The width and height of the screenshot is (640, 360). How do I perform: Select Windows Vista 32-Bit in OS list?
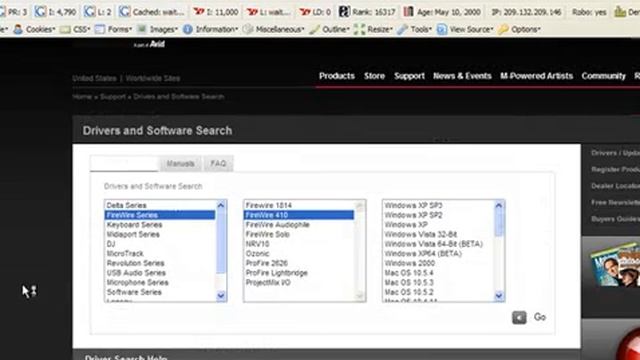[438, 234]
